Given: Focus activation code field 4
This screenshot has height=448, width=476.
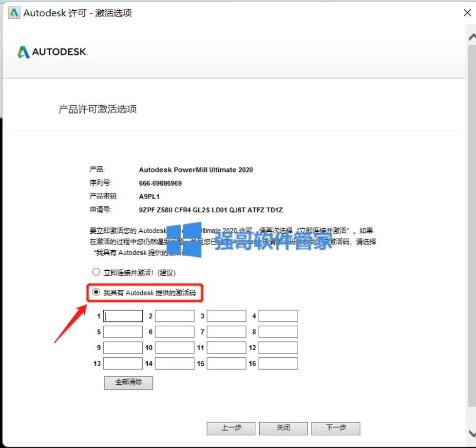Looking at the screenshot, I should 278,316.
